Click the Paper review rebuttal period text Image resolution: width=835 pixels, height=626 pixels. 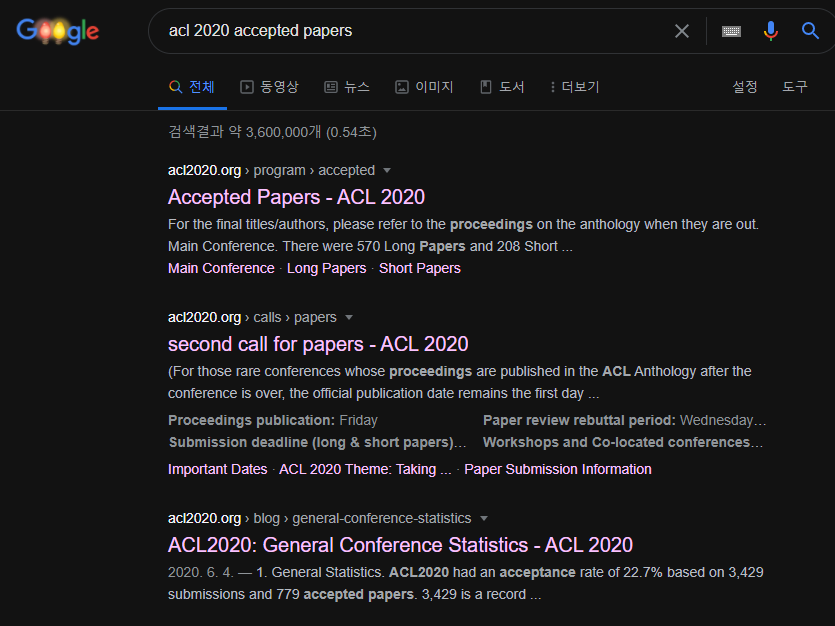(624, 421)
